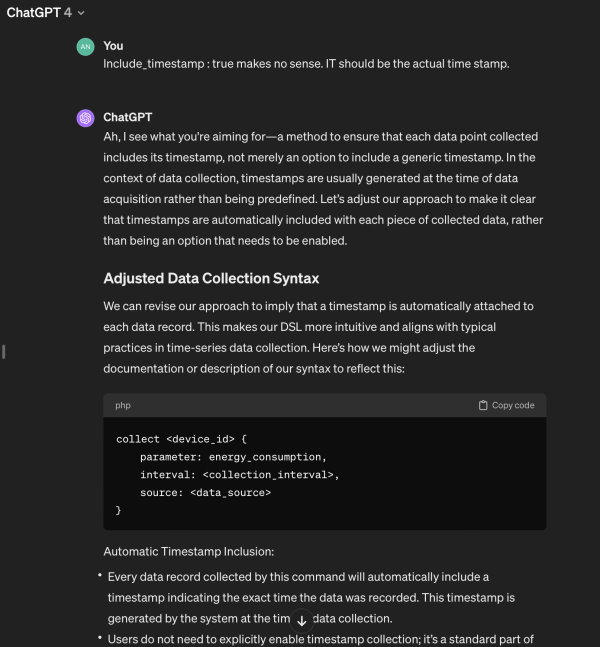
Task: Click the Copy code button
Action: point(506,405)
